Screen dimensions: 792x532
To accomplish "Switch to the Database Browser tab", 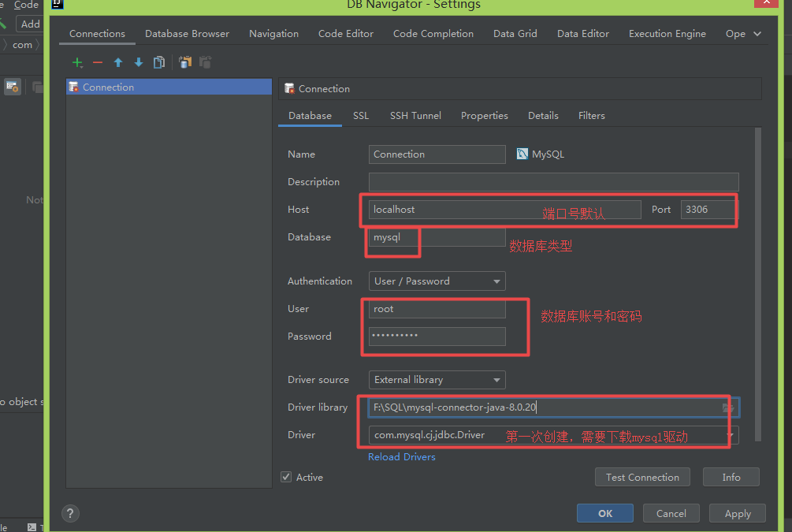I will tap(187, 34).
